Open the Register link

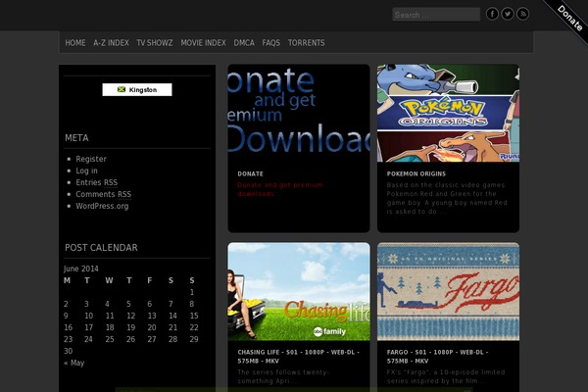(91, 159)
